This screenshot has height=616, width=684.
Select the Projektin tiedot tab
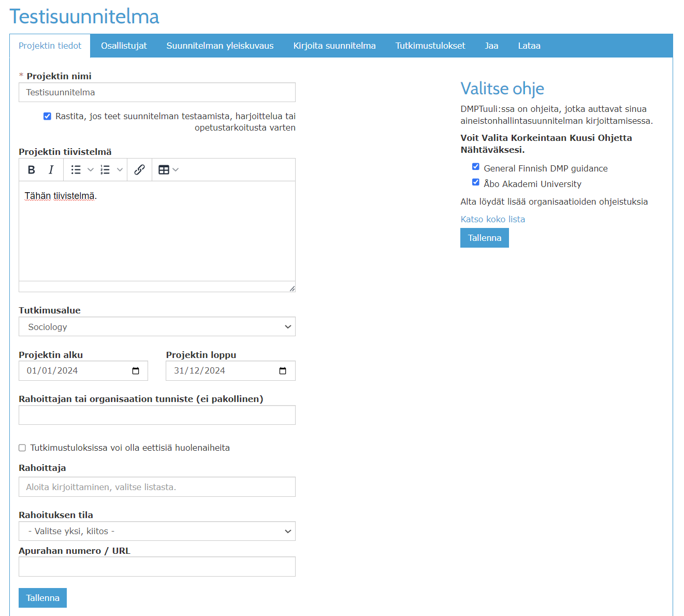50,46
